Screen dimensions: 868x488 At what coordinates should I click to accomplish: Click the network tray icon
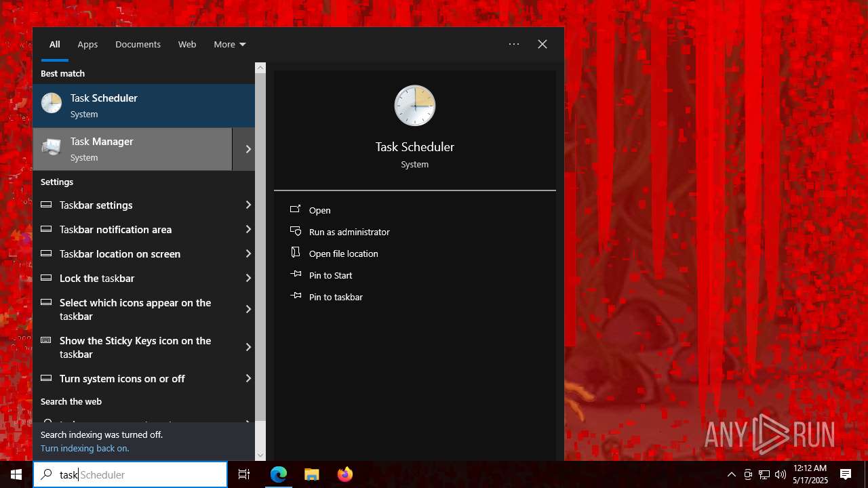tap(764, 474)
